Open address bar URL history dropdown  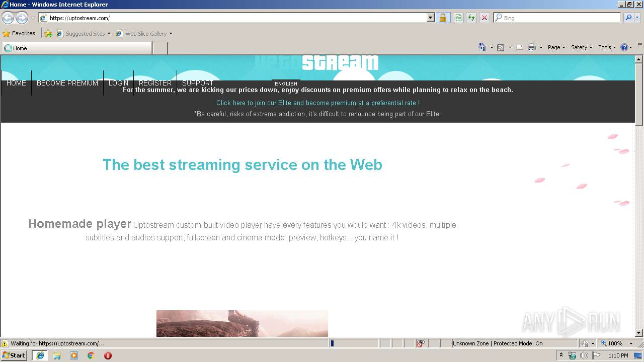point(430,18)
